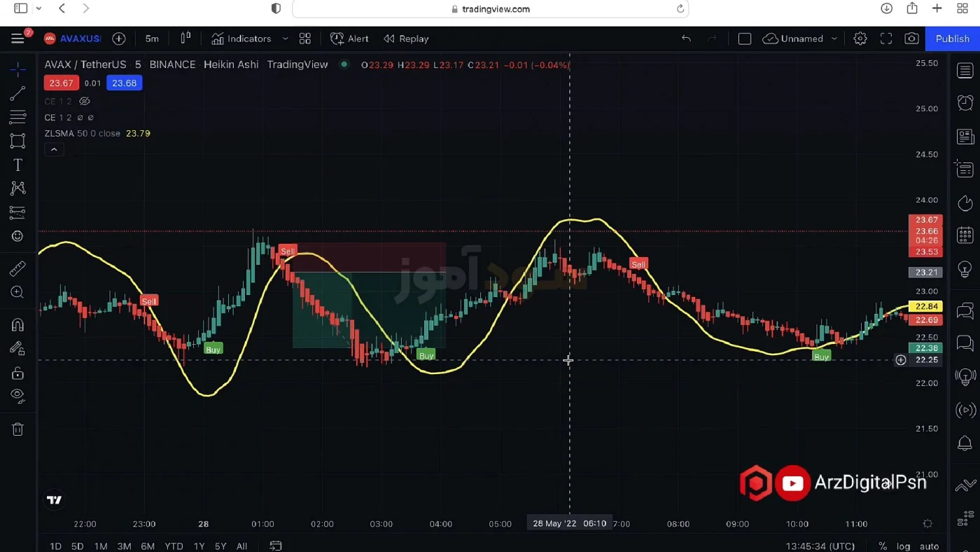The height and width of the screenshot is (552, 980).
Task: Select the 1Y date range
Action: click(x=199, y=546)
